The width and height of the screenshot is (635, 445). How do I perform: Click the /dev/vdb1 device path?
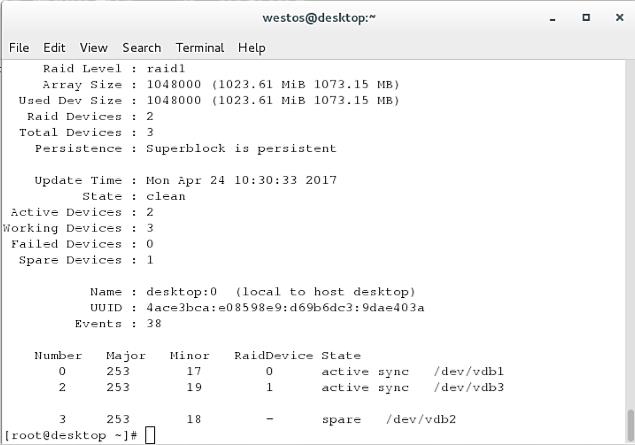click(x=469, y=371)
